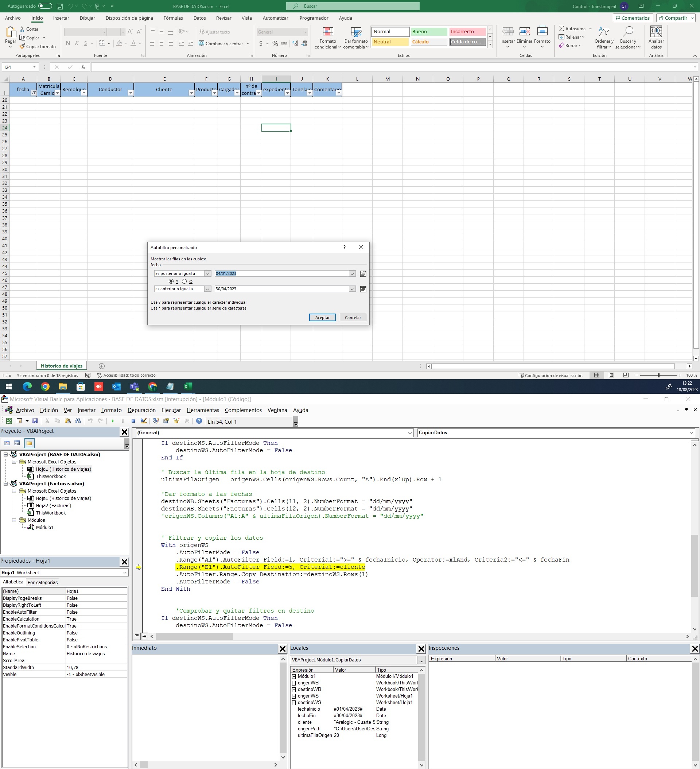Open Formato condicional in Excel ribbon
Image resolution: width=700 pixels, height=769 pixels.
(x=328, y=38)
